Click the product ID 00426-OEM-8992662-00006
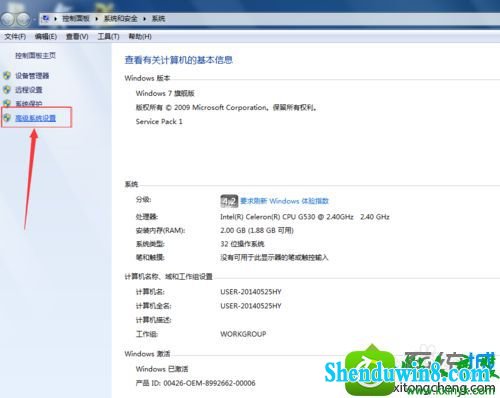 209,383
